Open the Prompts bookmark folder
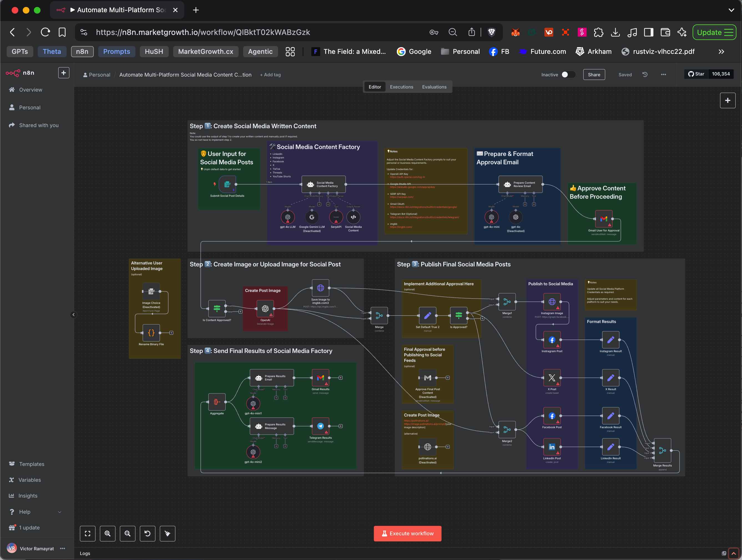 [x=116, y=51]
